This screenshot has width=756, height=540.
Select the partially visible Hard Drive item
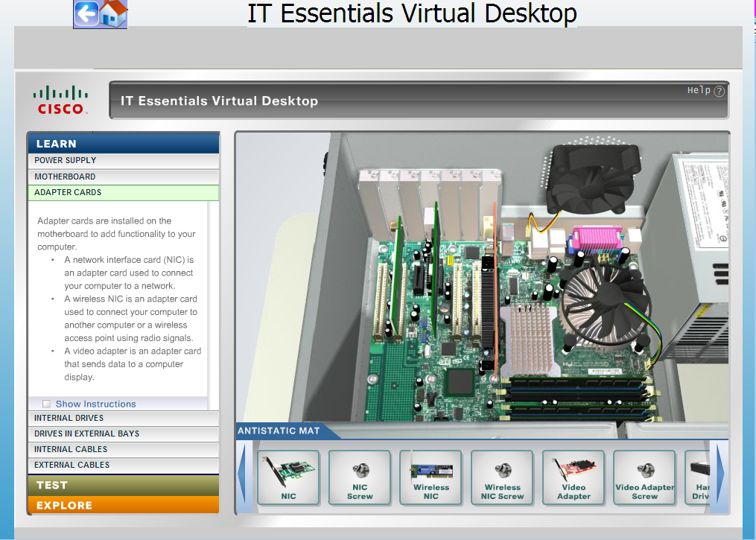click(x=698, y=477)
